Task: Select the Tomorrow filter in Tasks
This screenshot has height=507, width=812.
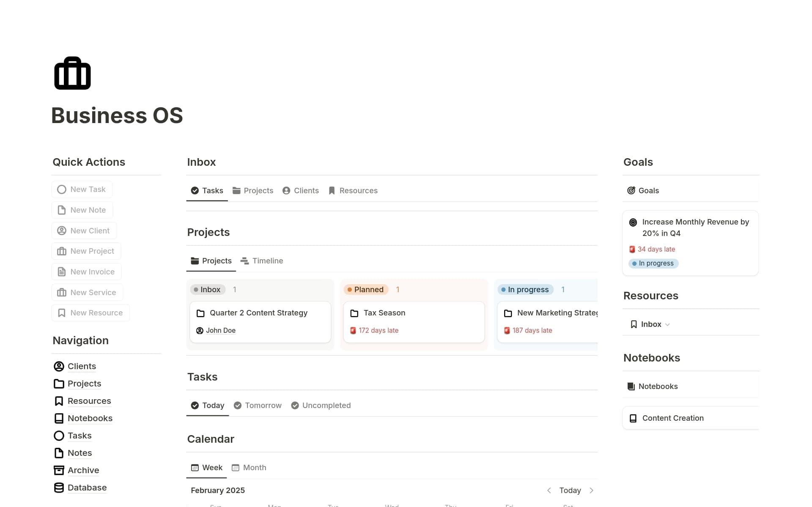Action: click(x=257, y=405)
